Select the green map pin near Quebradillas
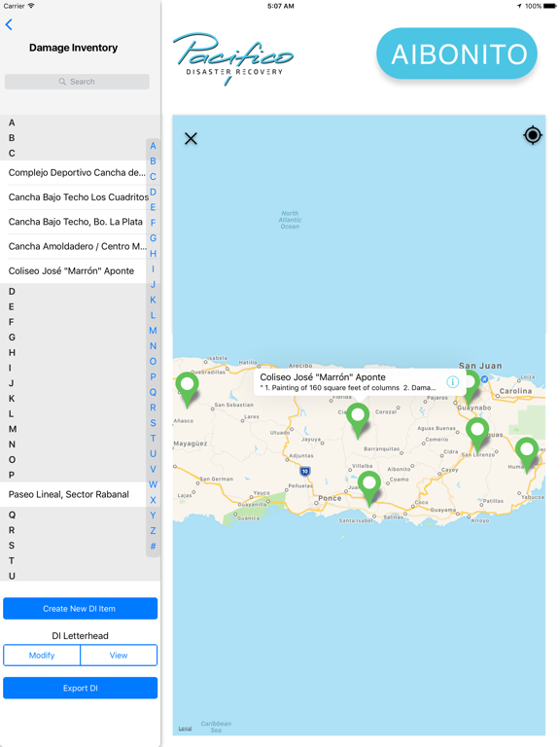 pyautogui.click(x=187, y=389)
